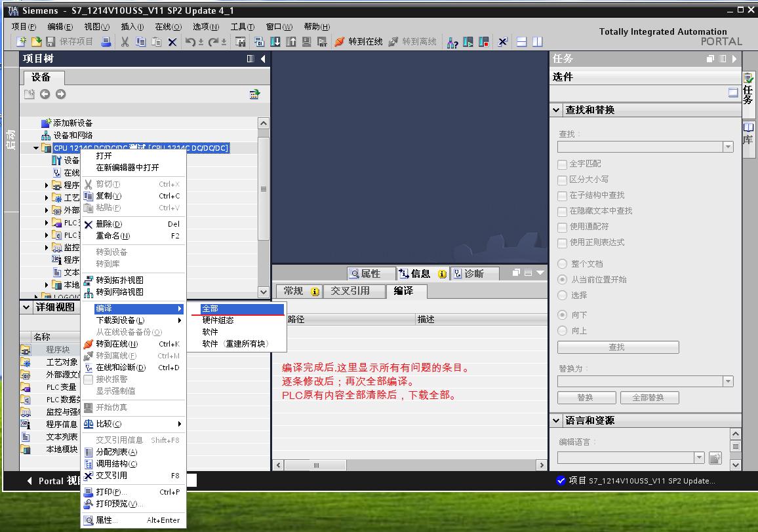
Task: Select the 向上 radio button
Action: pyautogui.click(x=562, y=331)
